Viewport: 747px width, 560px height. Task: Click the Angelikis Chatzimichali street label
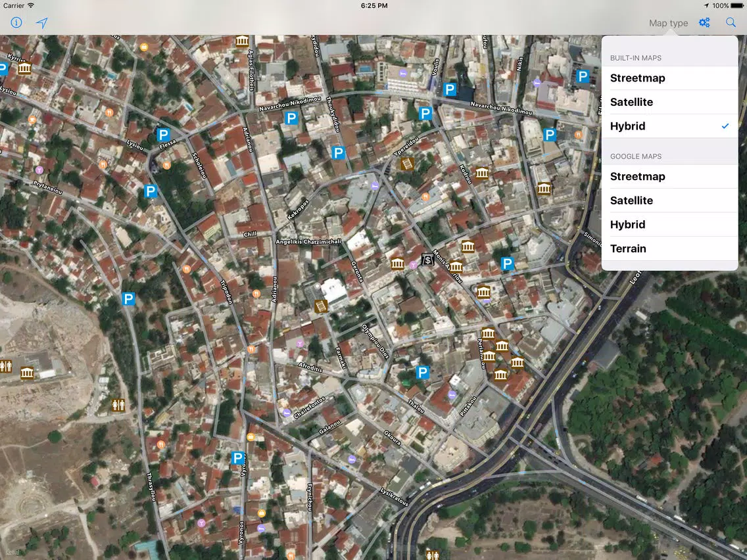[x=308, y=241]
